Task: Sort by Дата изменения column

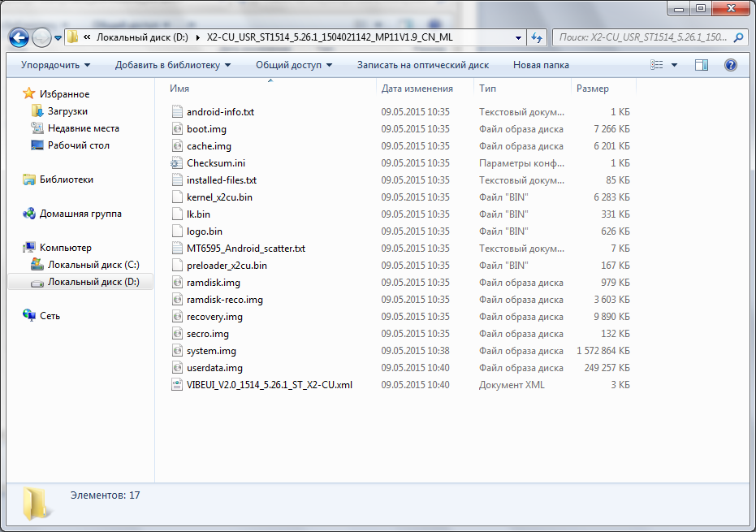Action: [x=425, y=89]
